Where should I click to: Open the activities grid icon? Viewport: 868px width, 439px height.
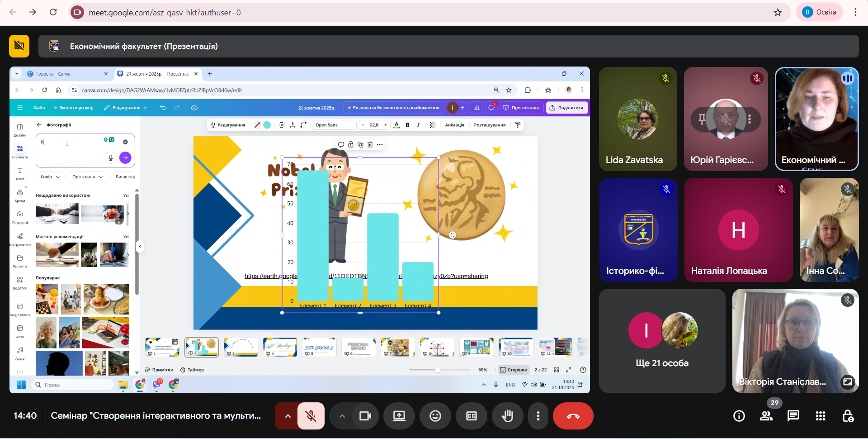click(x=821, y=416)
